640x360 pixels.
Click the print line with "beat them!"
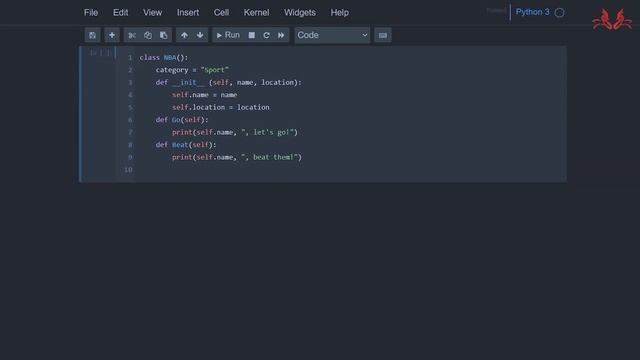coord(237,157)
